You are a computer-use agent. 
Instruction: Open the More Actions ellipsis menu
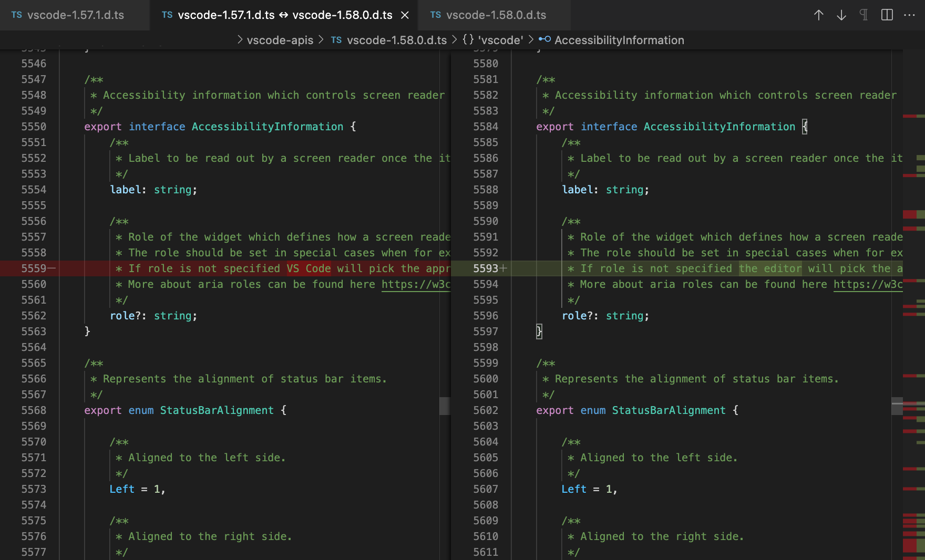coord(909,15)
